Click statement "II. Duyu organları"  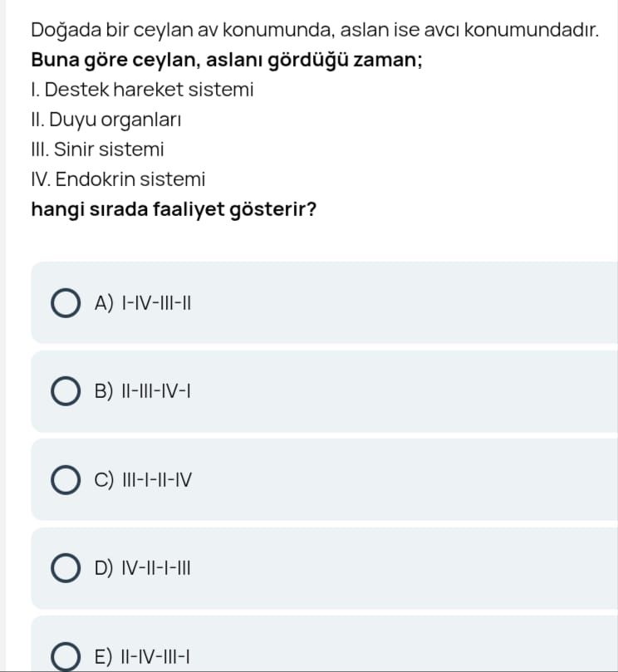point(106,120)
